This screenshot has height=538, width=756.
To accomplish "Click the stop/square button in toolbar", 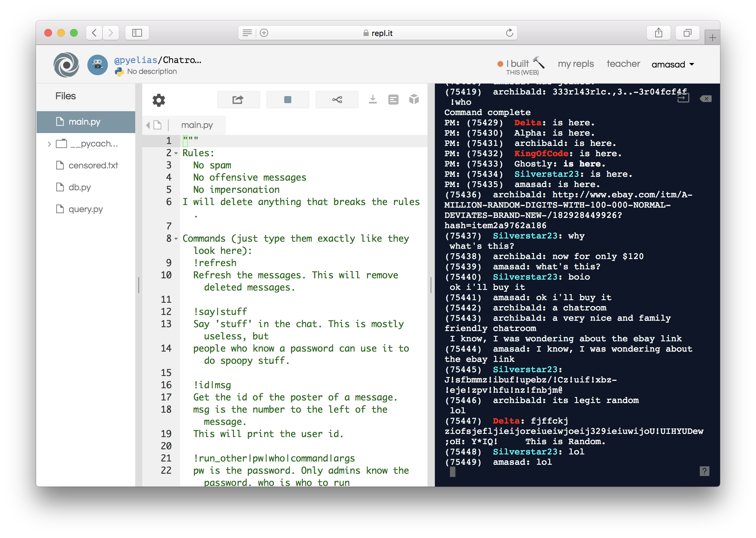I will click(x=286, y=99).
